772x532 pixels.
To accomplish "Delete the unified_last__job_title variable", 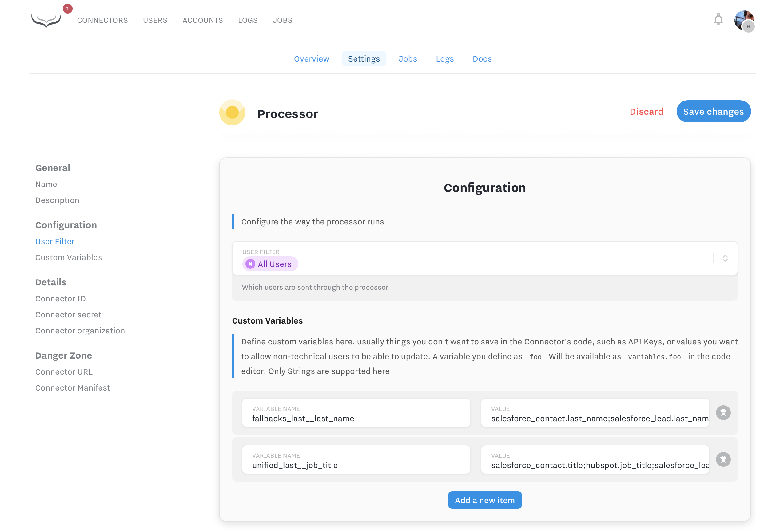I will click(x=723, y=460).
